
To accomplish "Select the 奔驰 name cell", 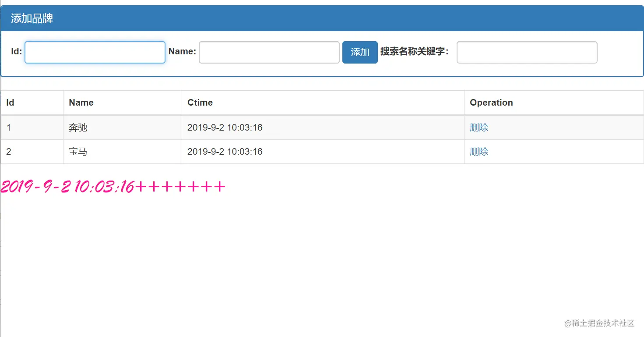I will tap(123, 128).
